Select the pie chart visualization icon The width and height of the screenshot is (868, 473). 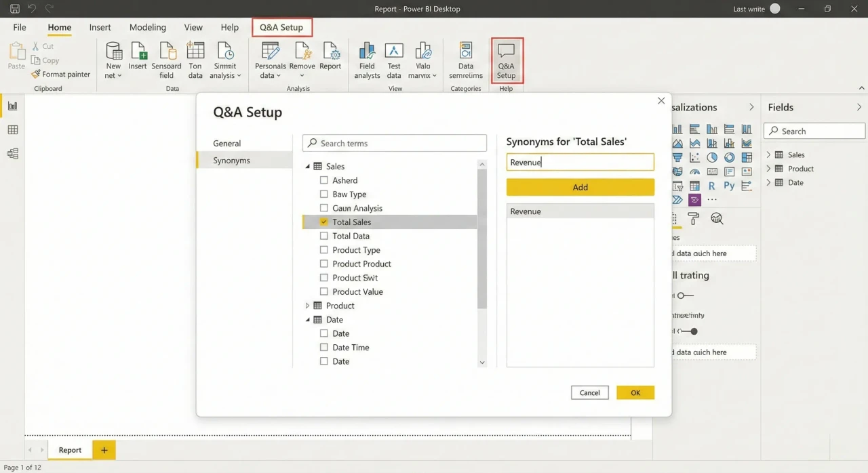tap(712, 157)
